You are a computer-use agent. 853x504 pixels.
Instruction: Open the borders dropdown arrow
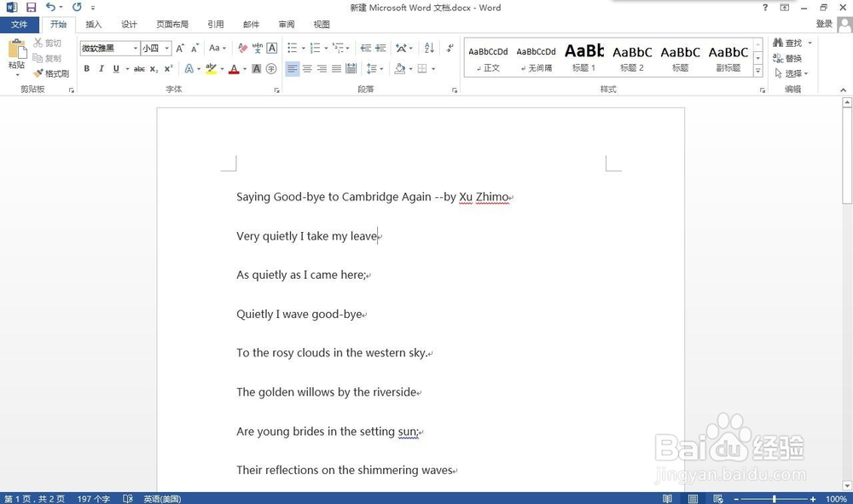(x=433, y=68)
